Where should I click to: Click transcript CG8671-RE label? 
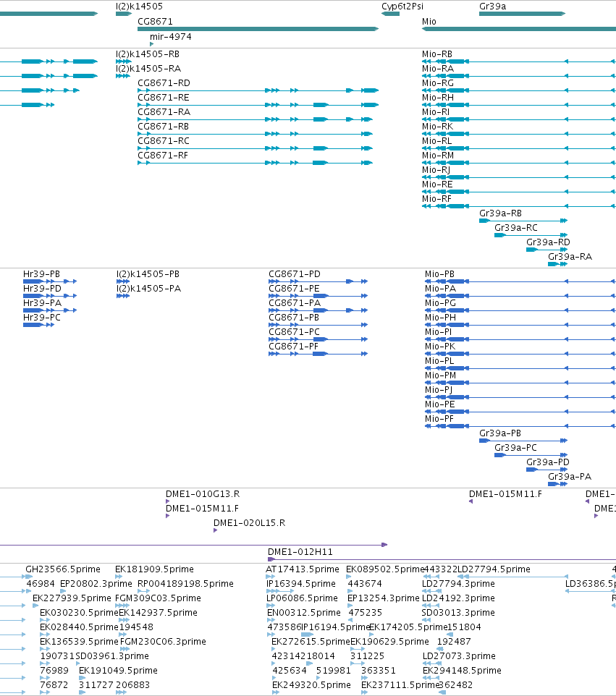[x=164, y=98]
